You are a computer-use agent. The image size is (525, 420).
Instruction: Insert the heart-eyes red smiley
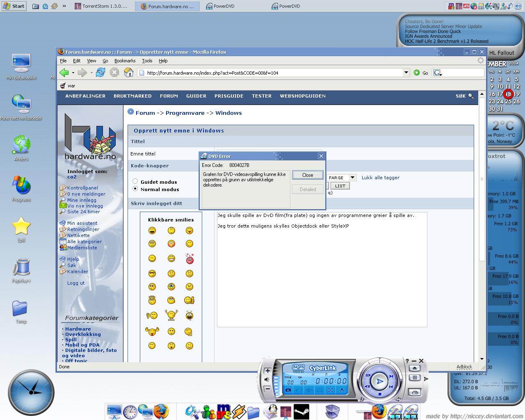pos(189,259)
